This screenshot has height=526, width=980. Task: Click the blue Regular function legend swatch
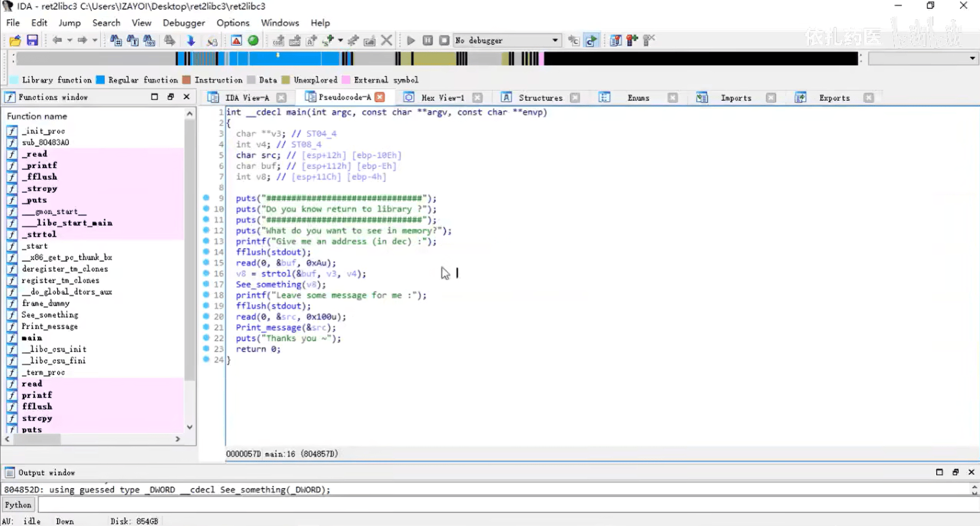(101, 80)
